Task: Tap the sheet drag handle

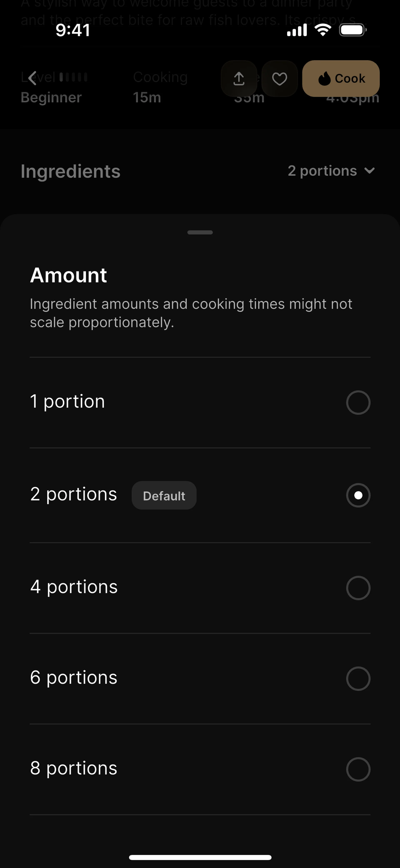Action: [x=200, y=232]
